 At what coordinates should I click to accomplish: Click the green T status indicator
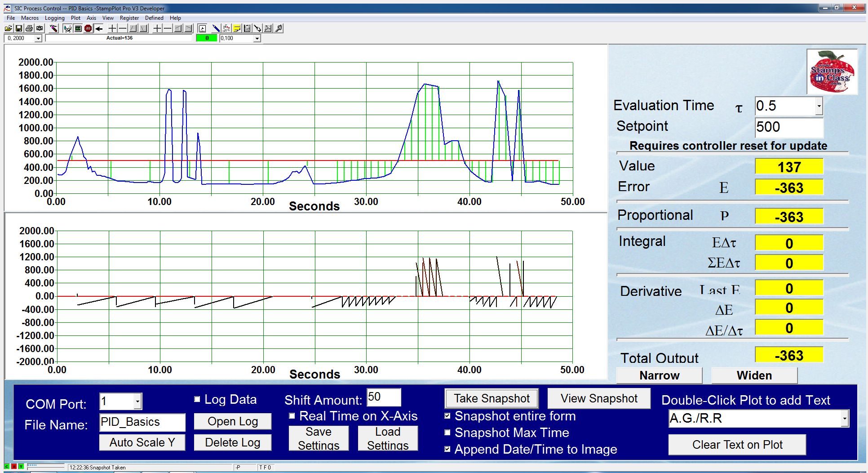click(x=21, y=467)
